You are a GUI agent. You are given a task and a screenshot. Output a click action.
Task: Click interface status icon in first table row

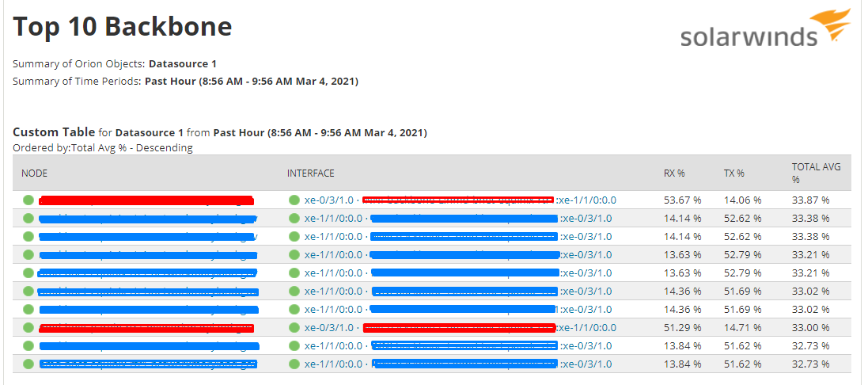[x=294, y=200]
